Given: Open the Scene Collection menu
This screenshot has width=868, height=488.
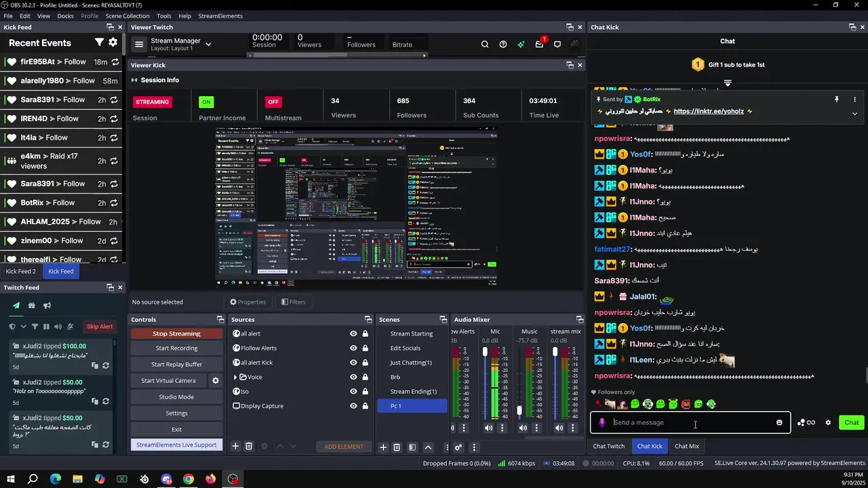Looking at the screenshot, I should [x=127, y=16].
